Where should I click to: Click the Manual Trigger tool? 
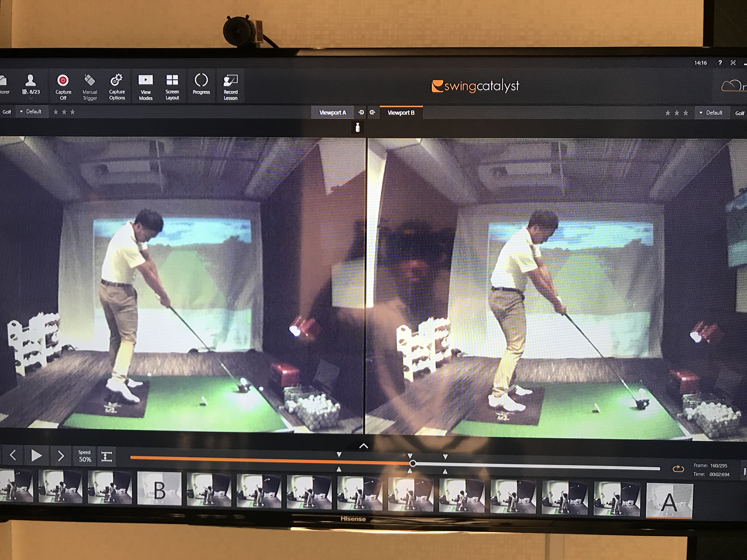pos(90,87)
